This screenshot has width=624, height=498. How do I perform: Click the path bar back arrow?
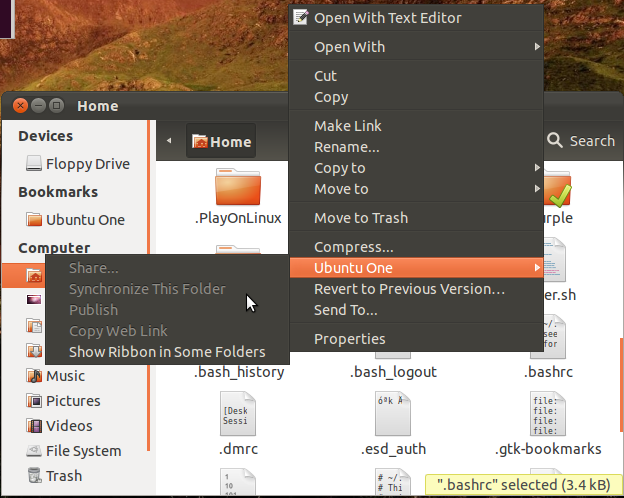[x=169, y=141]
